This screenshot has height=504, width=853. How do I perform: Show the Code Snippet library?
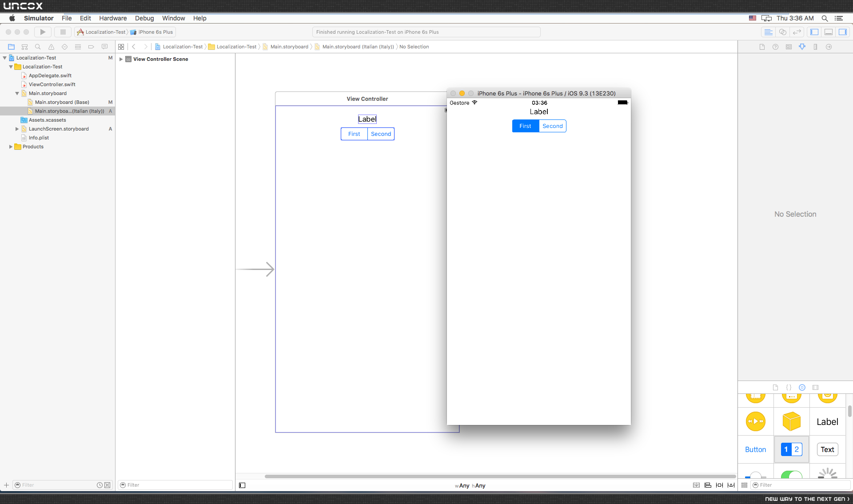[x=789, y=387]
